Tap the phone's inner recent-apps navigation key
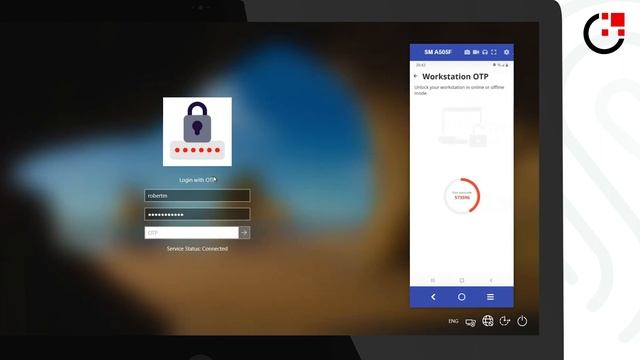Viewport: 640px width, 360px height. [433, 280]
